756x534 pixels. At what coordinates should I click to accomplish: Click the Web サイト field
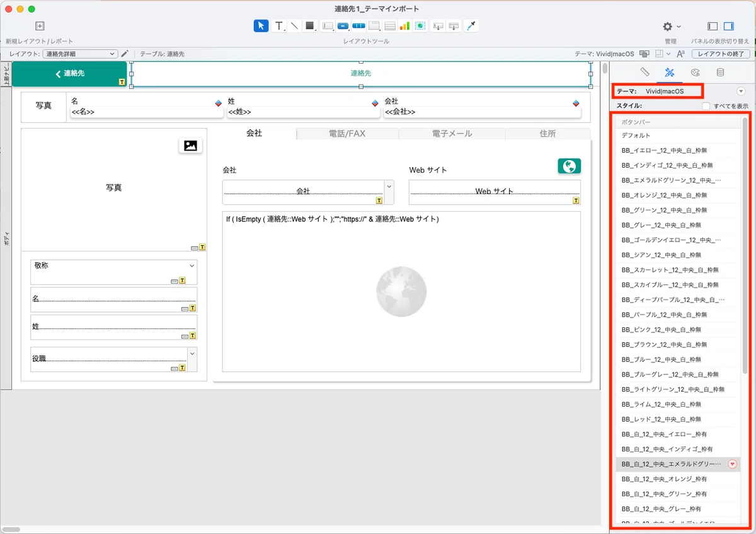point(495,192)
